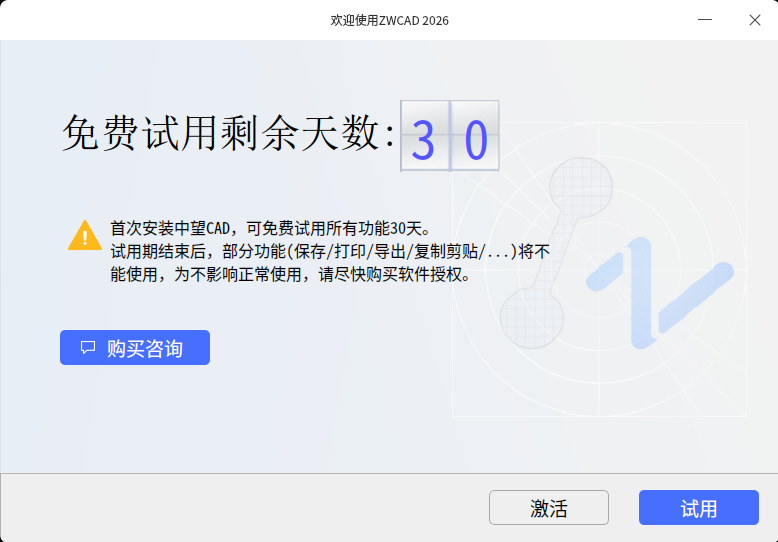Screen dimensions: 778x542
Task: Start the trial with 试用 button
Action: 699,508
